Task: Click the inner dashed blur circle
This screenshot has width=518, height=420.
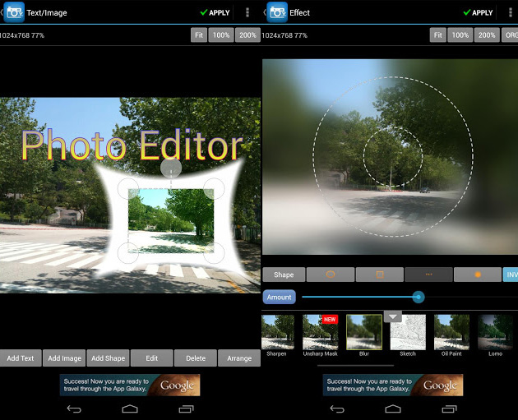Action: point(393,157)
